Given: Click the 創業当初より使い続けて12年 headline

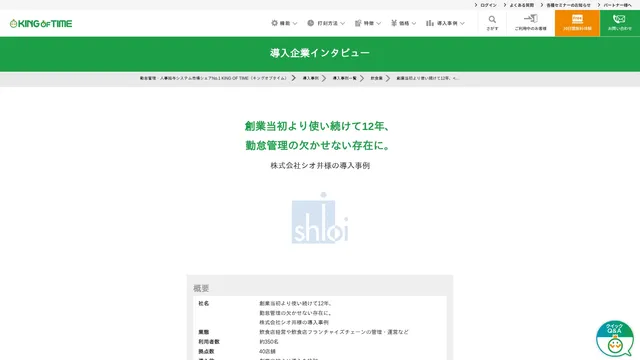Looking at the screenshot, I should 318,126.
